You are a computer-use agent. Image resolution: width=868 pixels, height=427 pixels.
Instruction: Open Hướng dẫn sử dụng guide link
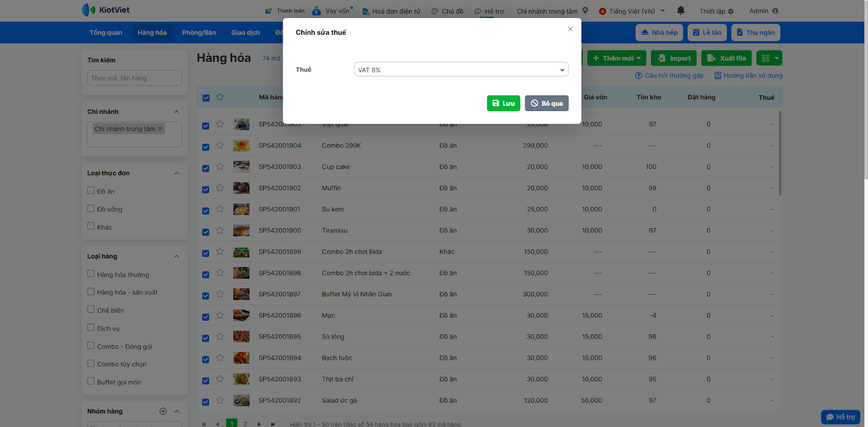(x=749, y=75)
